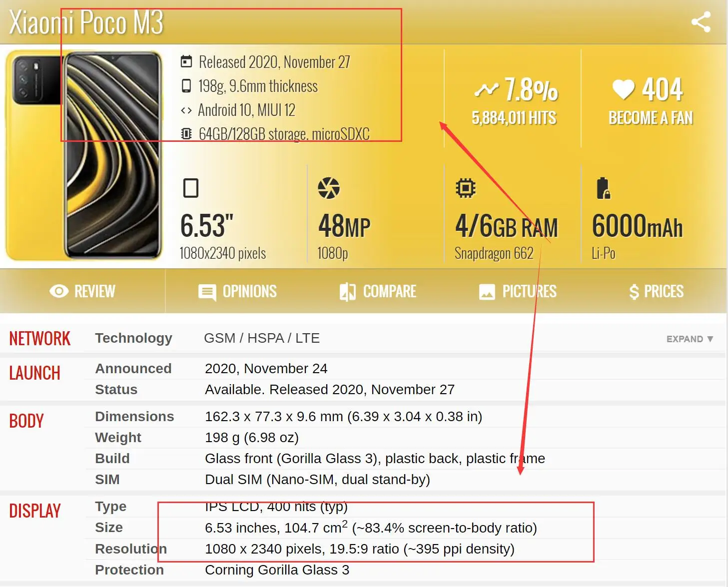
Task: Click the dollar sign icon next to Prices
Action: click(x=634, y=292)
